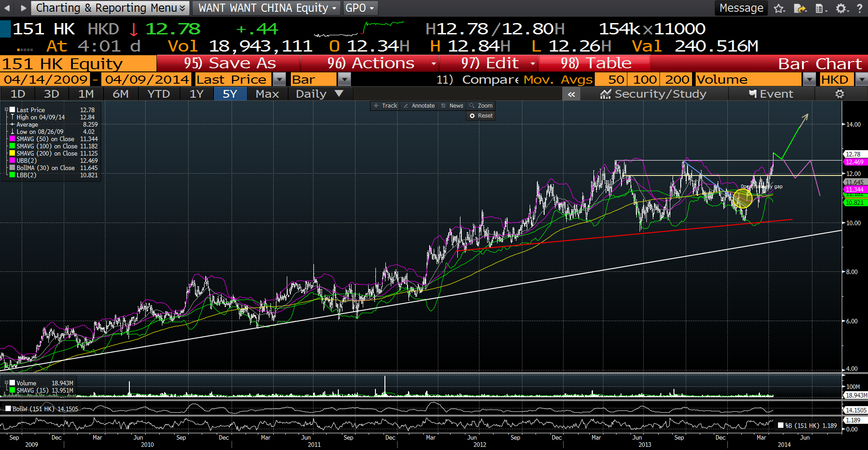The width and height of the screenshot is (868, 450).
Task: Click the Security/Study chart icon
Action: 606,94
